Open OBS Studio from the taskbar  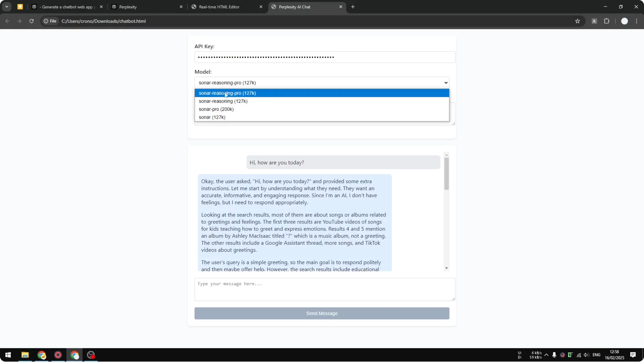[91, 355]
